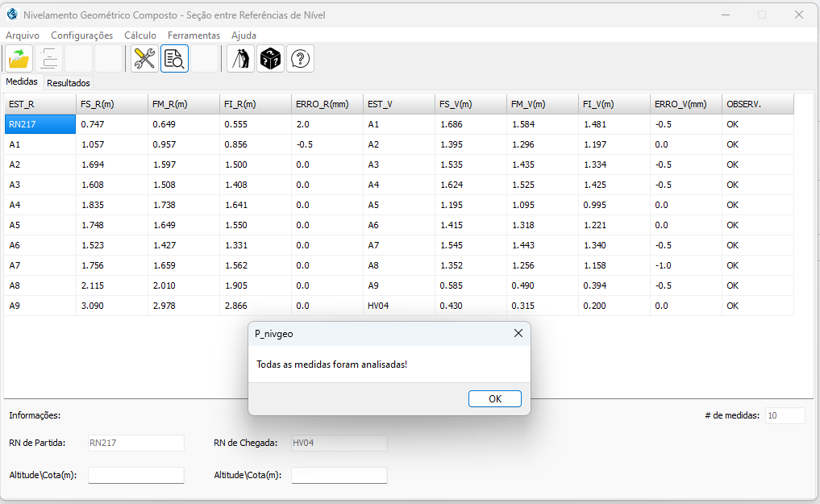
Task: Close the P_nivgeo dialog with X
Action: coord(518,333)
